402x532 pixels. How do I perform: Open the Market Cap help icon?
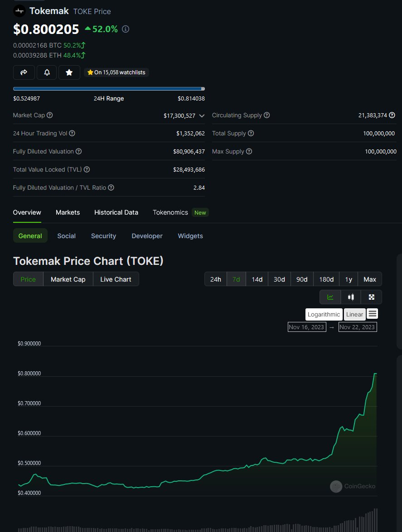pyautogui.click(x=49, y=115)
